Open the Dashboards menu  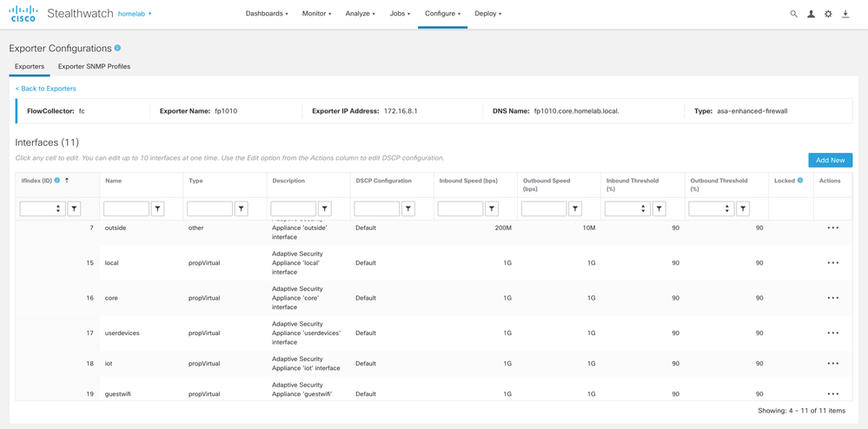click(x=267, y=14)
